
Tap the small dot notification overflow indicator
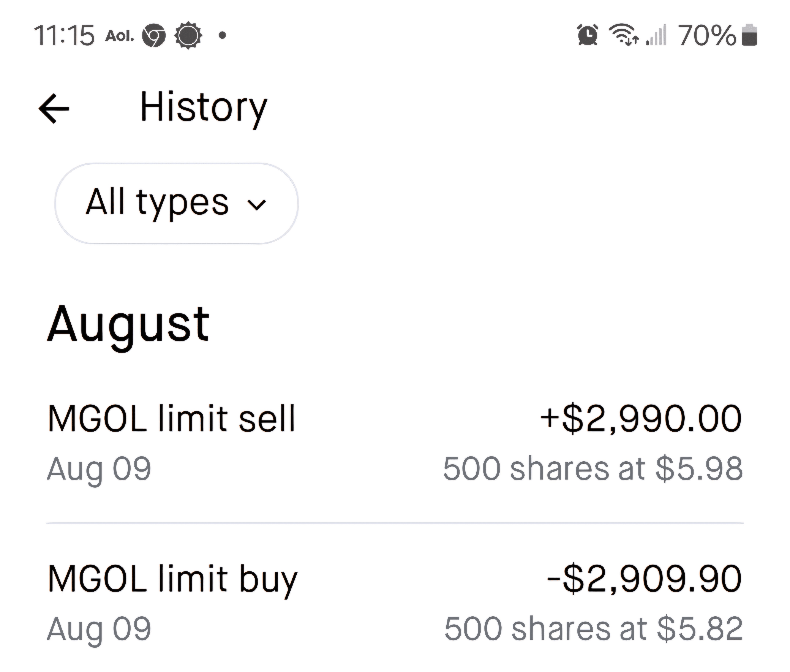tap(223, 36)
